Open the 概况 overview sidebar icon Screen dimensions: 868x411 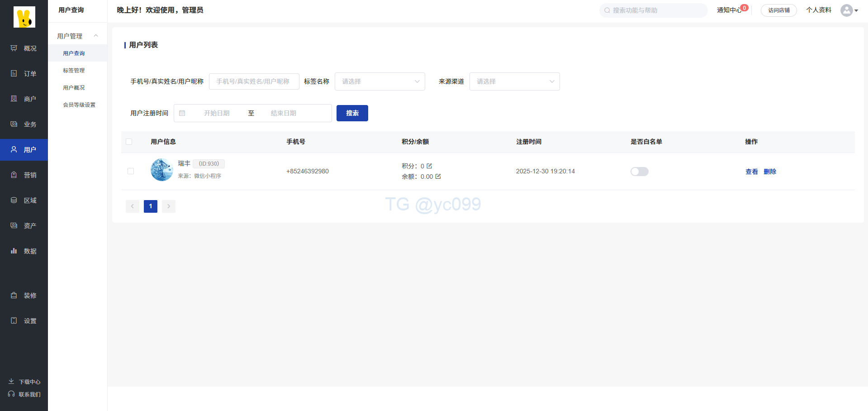[x=14, y=48]
